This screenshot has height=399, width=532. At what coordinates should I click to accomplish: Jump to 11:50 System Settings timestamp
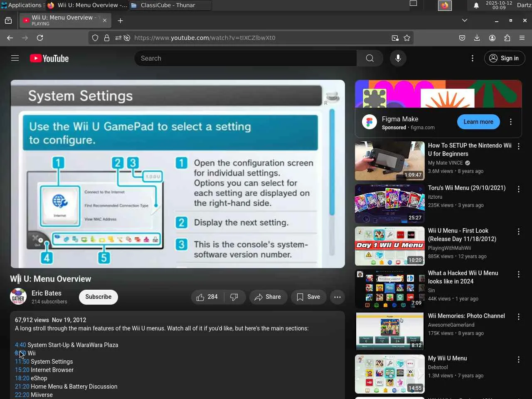[22, 362]
